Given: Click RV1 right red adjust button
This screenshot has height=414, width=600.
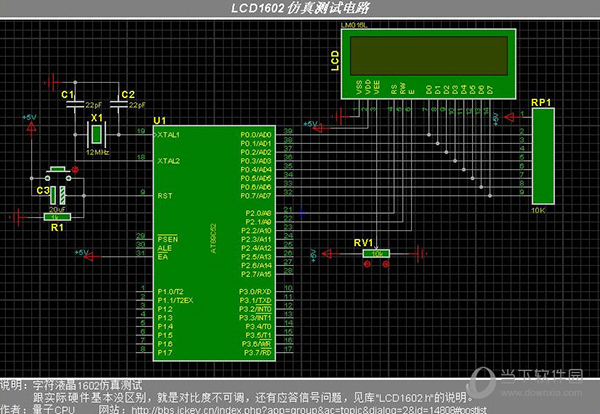Looking at the screenshot, I should coord(386,264).
